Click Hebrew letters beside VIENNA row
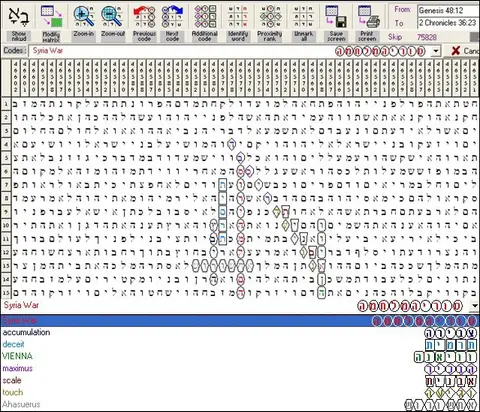The height and width of the screenshot is (412, 480). coord(445,357)
